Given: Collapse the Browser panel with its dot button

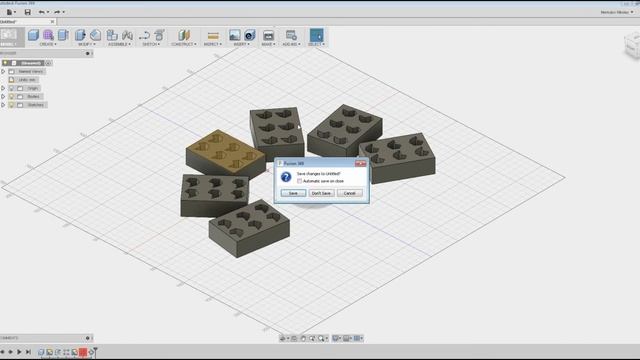Looking at the screenshot, I should tap(87, 53).
